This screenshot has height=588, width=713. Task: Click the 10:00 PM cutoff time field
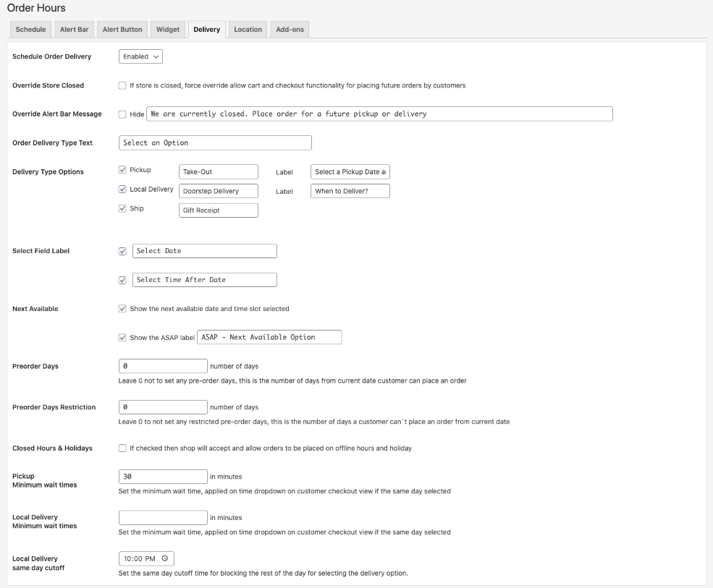(146, 558)
